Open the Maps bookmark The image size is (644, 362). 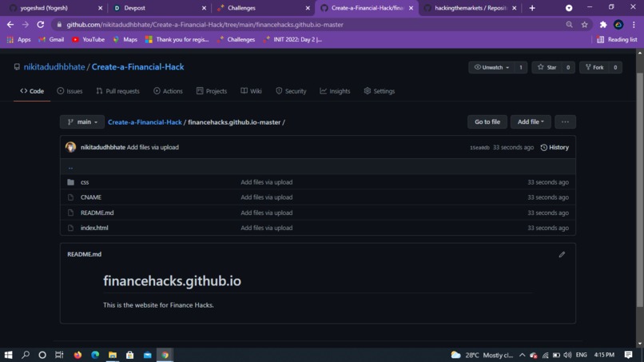(x=125, y=39)
